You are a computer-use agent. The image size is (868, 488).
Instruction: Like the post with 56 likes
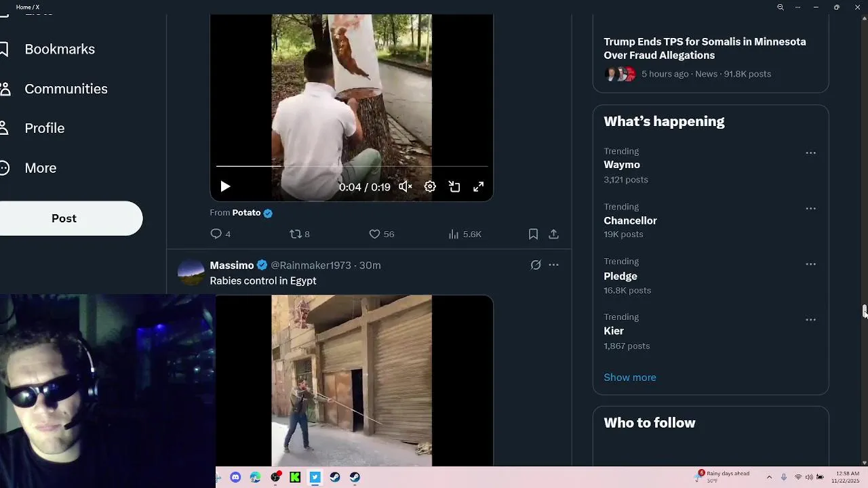[381, 234]
